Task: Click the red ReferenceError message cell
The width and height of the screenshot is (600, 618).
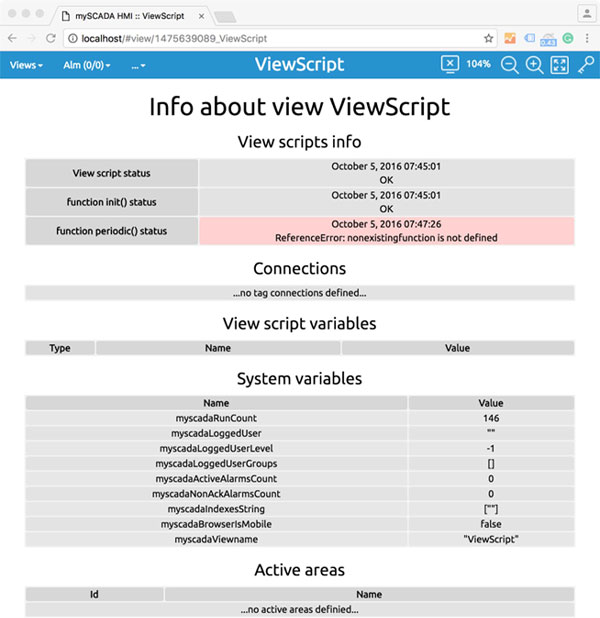Action: (x=386, y=231)
